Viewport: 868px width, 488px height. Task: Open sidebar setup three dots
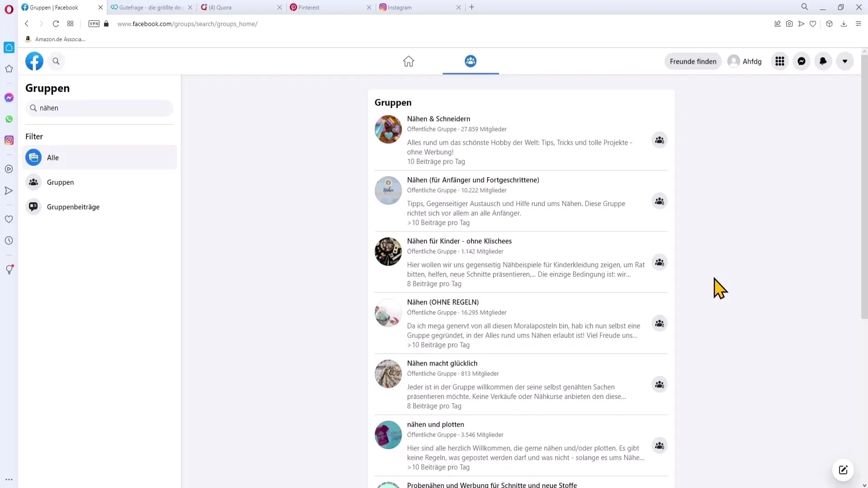[x=9, y=479]
